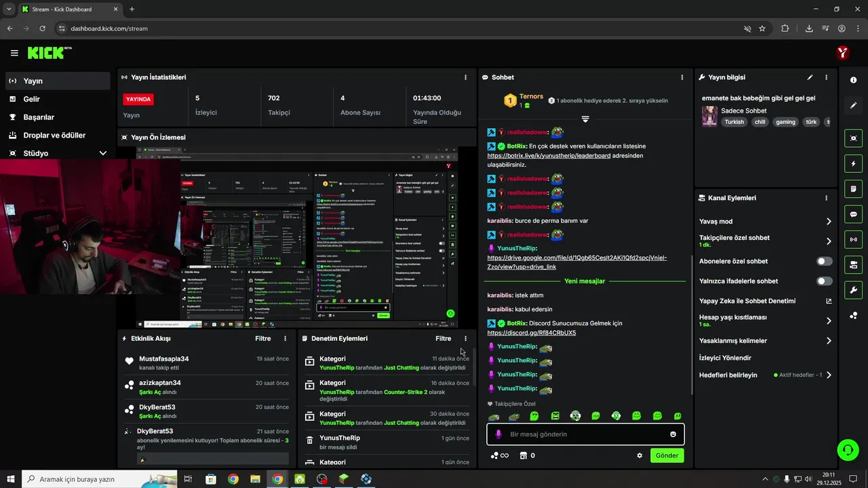Toggle stream statistics signal icon in sidebar

tap(853, 239)
